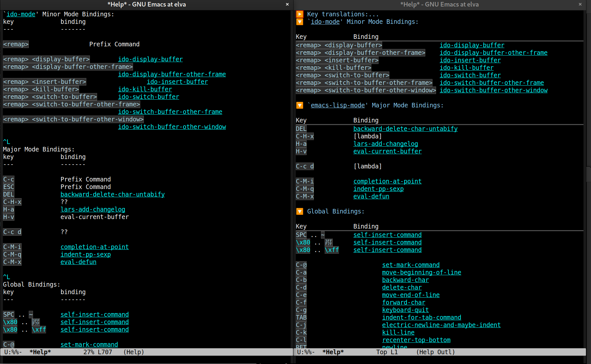Open ido-insert-buffer link in left window
This screenshot has height=364, width=591.
pyautogui.click(x=177, y=82)
